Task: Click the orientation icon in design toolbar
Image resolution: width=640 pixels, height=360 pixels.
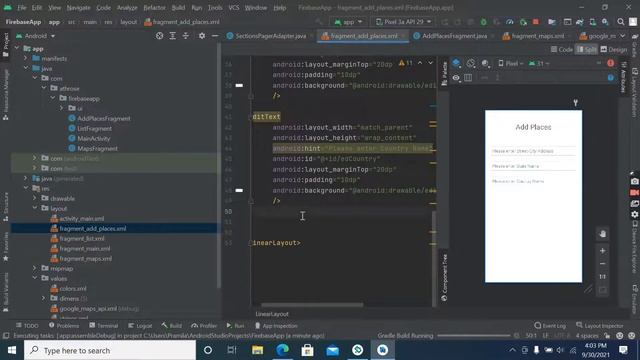Action: 471,63
